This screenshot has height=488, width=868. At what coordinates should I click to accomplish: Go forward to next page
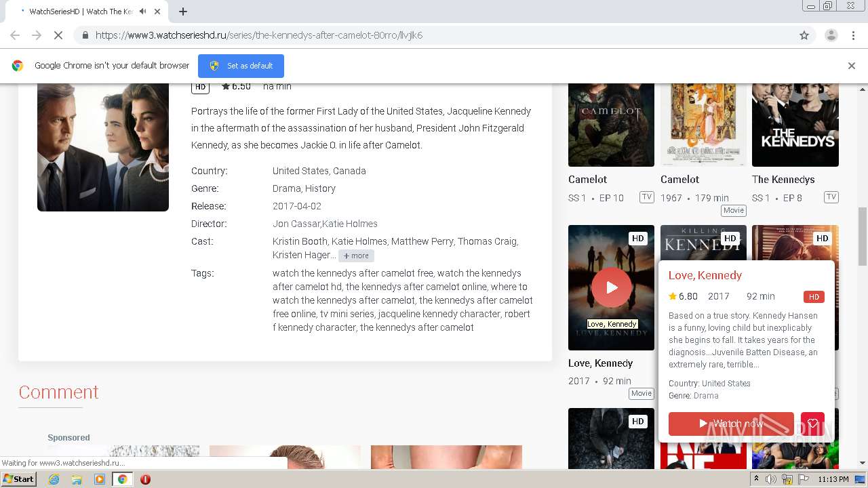tap(37, 35)
